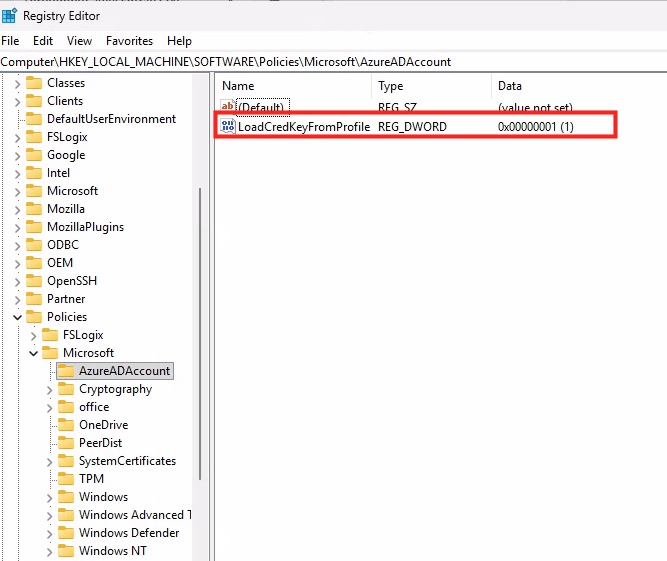Open the File menu
Screen dimensions: 667x561
10,41
